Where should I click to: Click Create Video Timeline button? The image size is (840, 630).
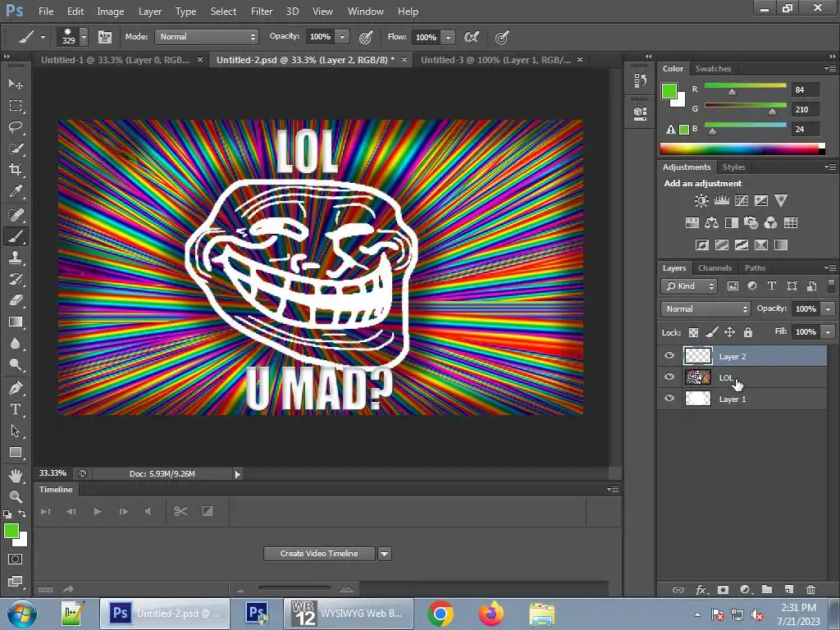[x=319, y=554]
